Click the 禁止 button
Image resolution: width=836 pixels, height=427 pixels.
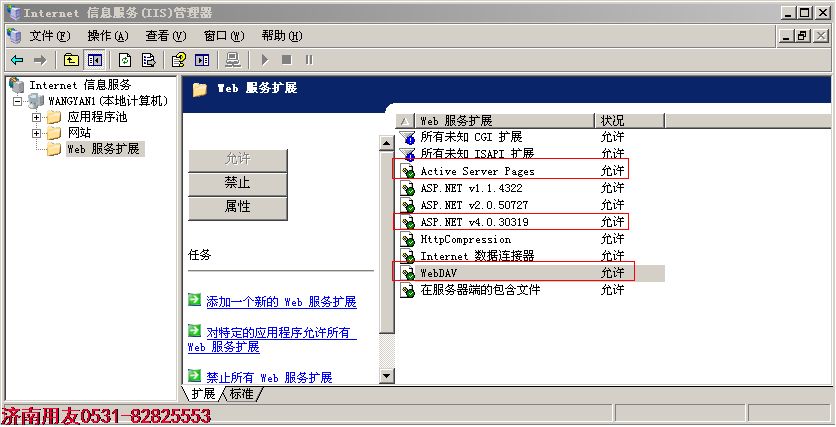(x=238, y=183)
